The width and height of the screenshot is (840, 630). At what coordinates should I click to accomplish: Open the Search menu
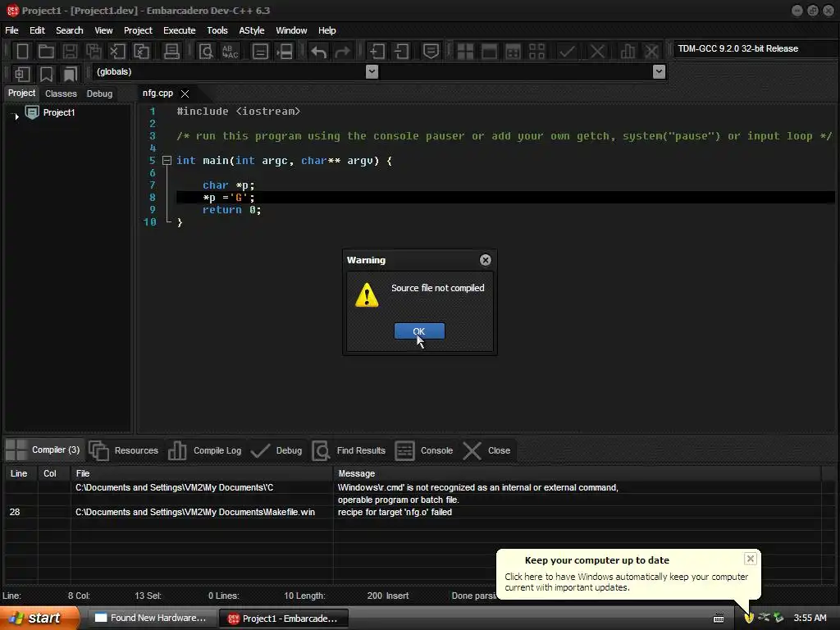pyautogui.click(x=70, y=30)
